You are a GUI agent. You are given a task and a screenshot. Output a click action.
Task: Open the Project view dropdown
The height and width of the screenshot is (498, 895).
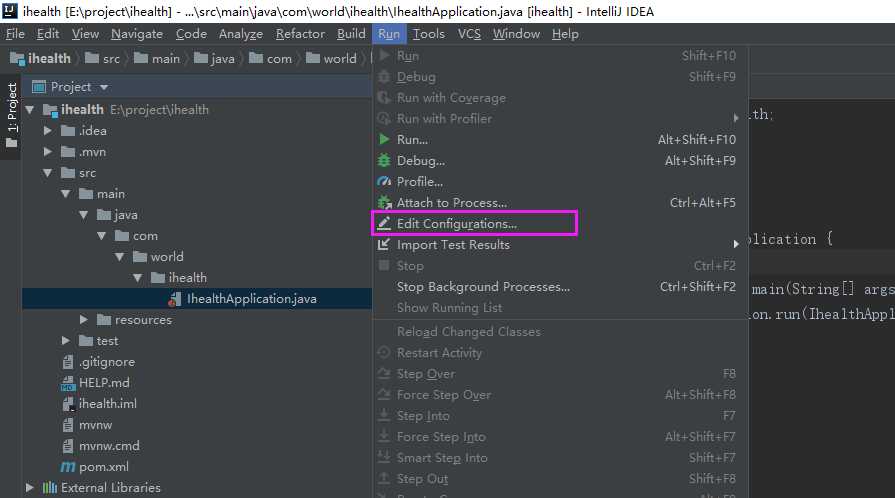(101, 87)
